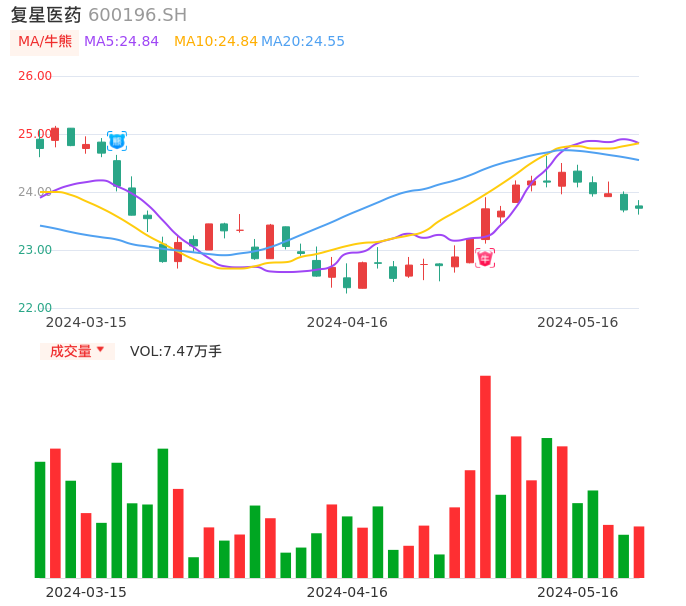Click the MA10:24.84 legend label
The width and height of the screenshot is (686, 606).
(215, 42)
